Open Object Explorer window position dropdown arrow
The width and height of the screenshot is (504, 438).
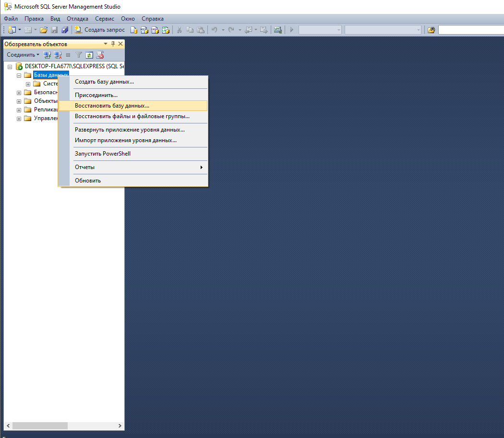pos(106,44)
